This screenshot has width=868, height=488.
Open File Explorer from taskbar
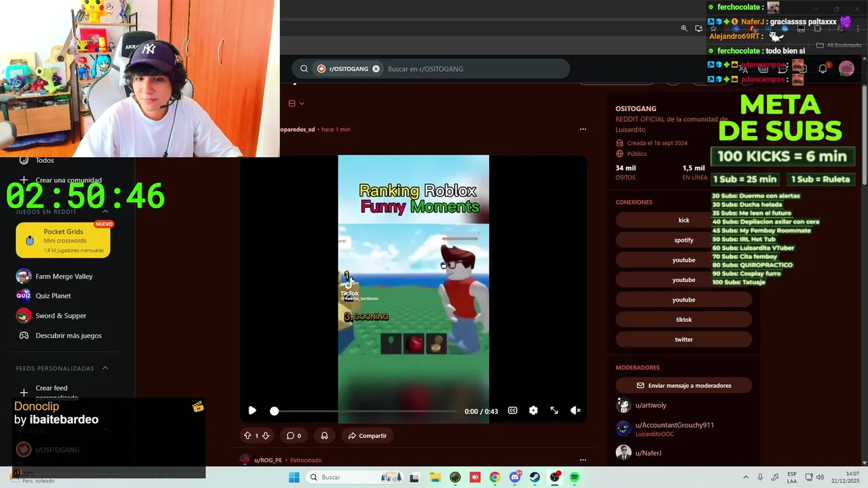(x=435, y=478)
